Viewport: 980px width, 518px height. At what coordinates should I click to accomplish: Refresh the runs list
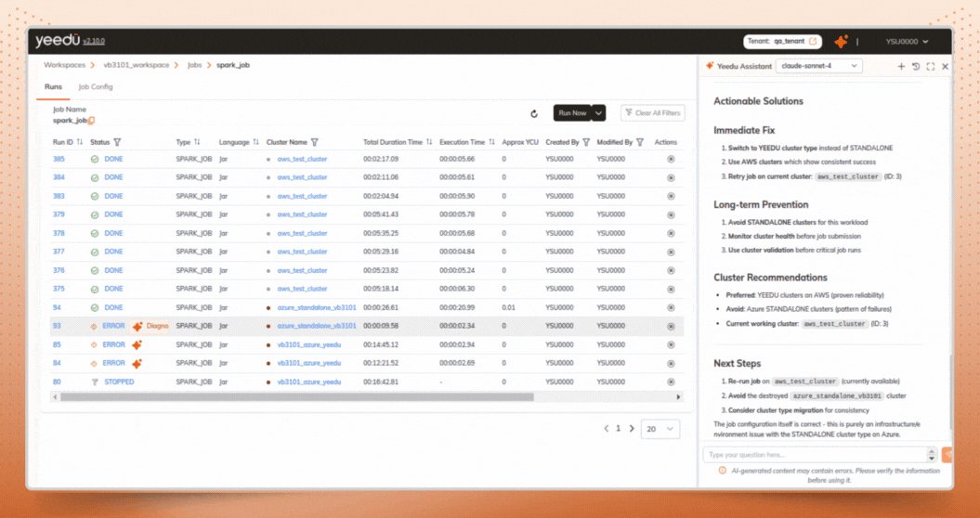point(534,113)
